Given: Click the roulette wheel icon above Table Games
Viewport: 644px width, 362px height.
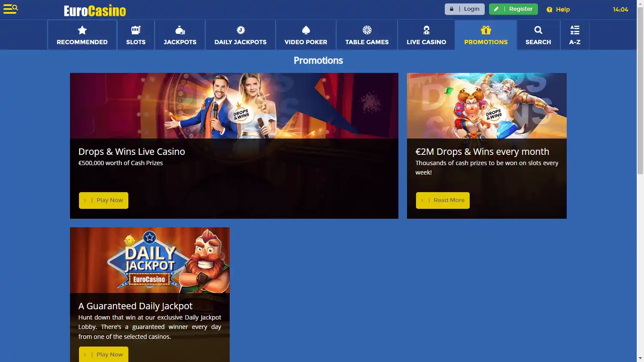Looking at the screenshot, I should tap(367, 30).
